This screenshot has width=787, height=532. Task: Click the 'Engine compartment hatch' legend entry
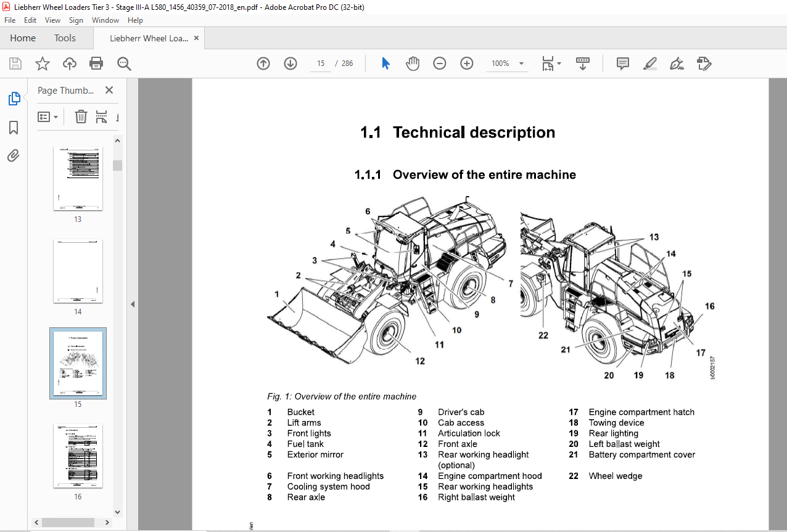coord(641,412)
